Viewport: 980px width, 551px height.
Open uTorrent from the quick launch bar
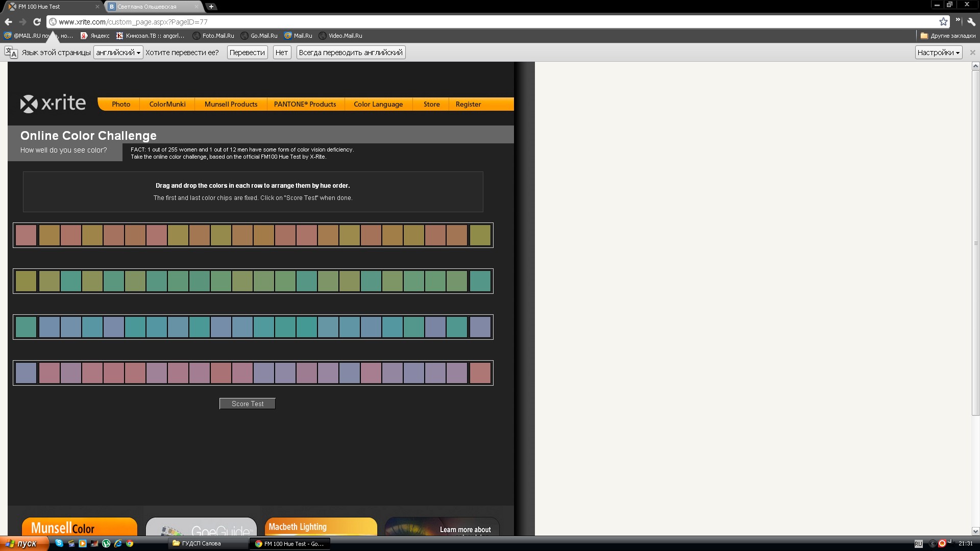[x=106, y=543]
